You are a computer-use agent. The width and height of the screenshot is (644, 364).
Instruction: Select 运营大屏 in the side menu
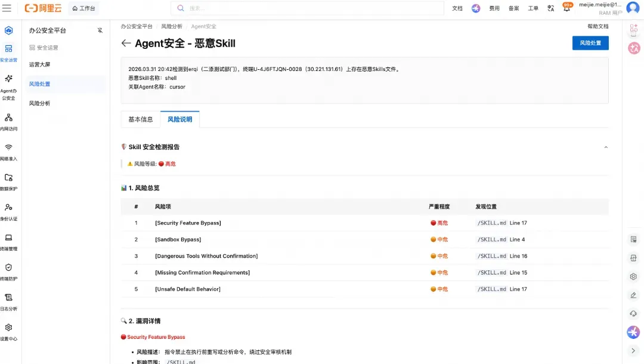[x=39, y=64]
